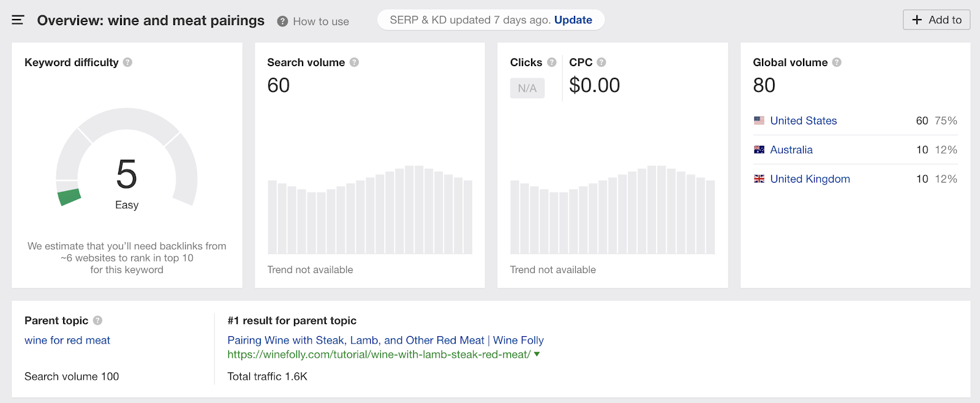Open the United States volume link
The height and width of the screenshot is (403, 980).
click(803, 121)
